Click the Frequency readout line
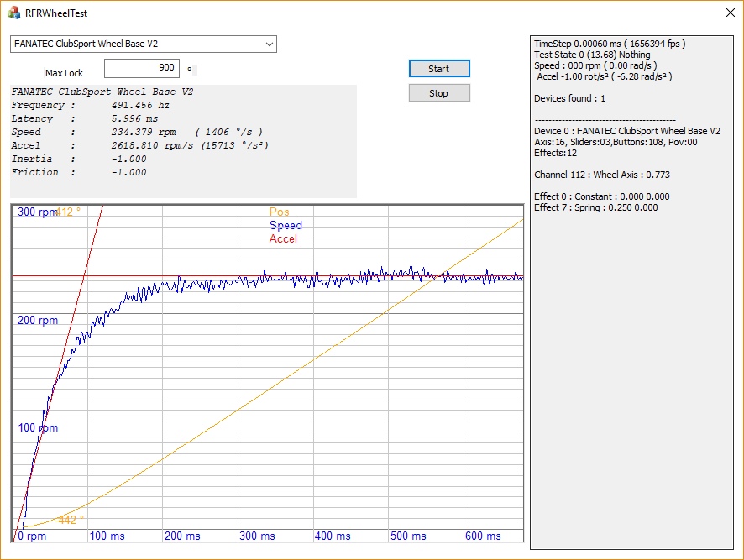This screenshot has height=560, width=744. pos(91,106)
